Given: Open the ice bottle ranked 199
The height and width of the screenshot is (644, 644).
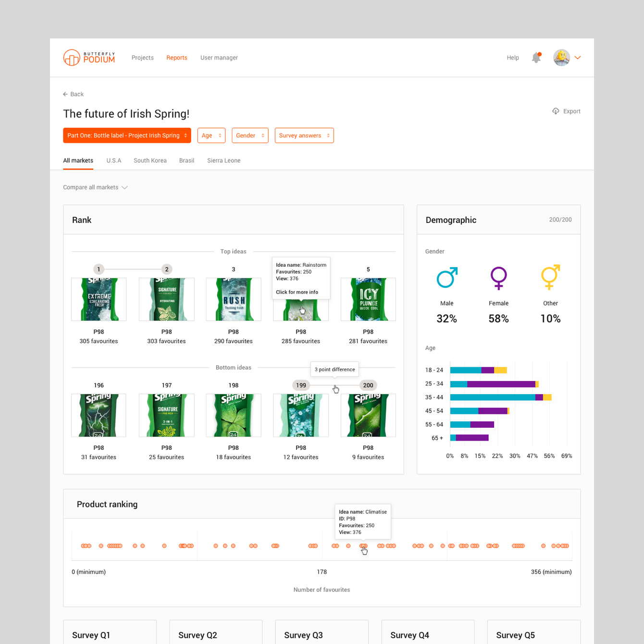Looking at the screenshot, I should (301, 415).
